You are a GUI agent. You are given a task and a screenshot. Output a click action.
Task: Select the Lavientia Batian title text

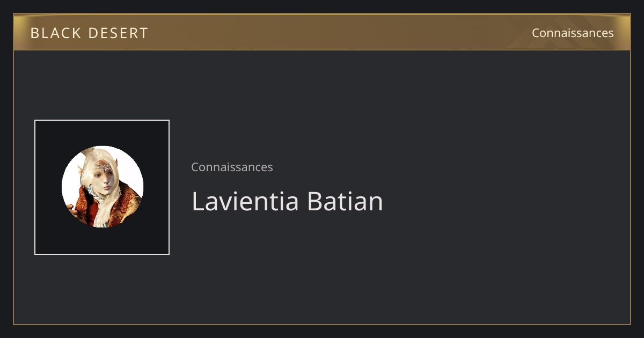click(x=287, y=202)
